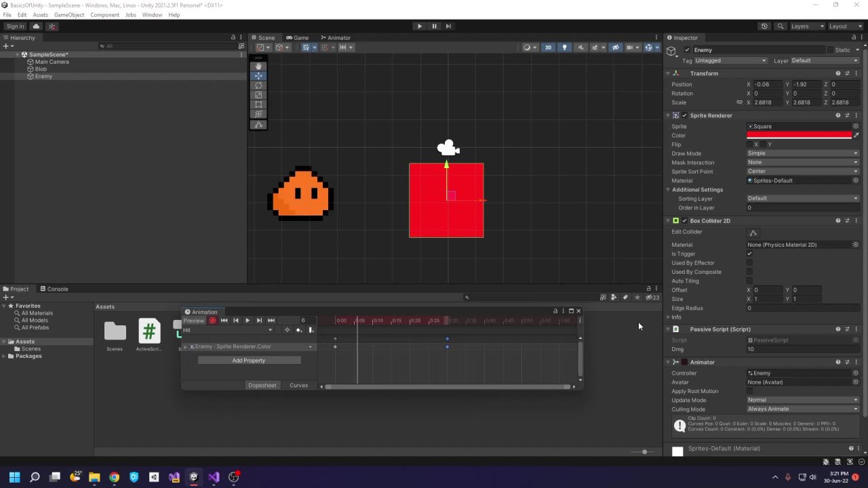Toggle scene lighting with the lightbulb icon

(x=564, y=47)
